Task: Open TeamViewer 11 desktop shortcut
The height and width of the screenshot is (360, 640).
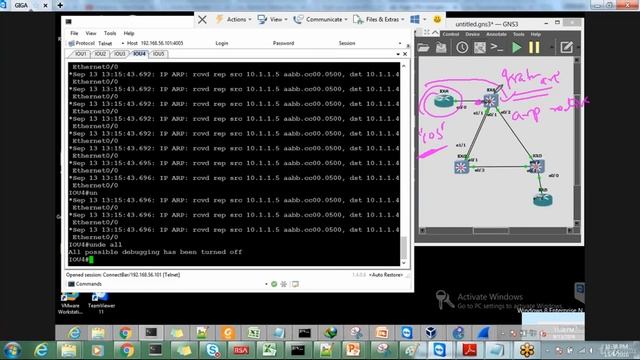Action: click(x=101, y=304)
